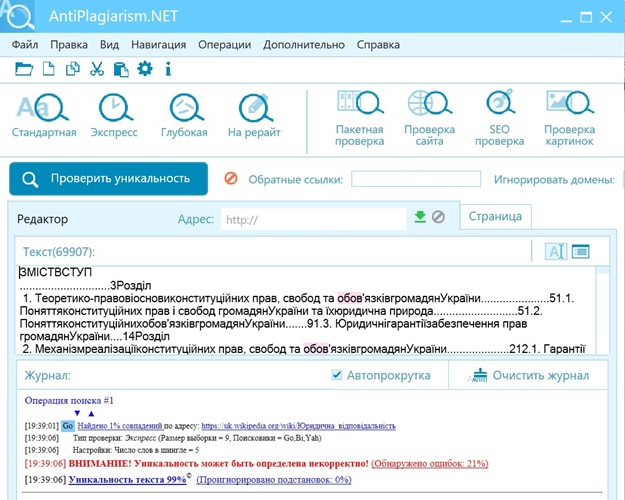Select the Глубокая check mode
625x500 pixels.
pos(184,116)
